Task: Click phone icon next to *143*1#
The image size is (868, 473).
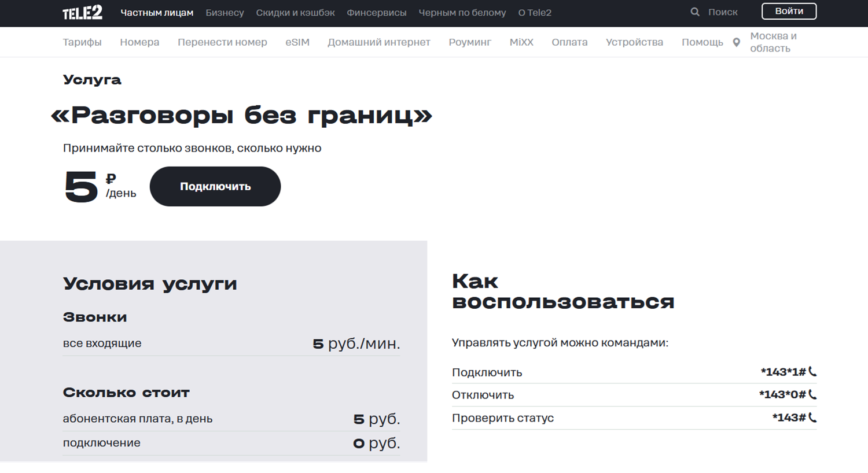Action: (x=812, y=372)
